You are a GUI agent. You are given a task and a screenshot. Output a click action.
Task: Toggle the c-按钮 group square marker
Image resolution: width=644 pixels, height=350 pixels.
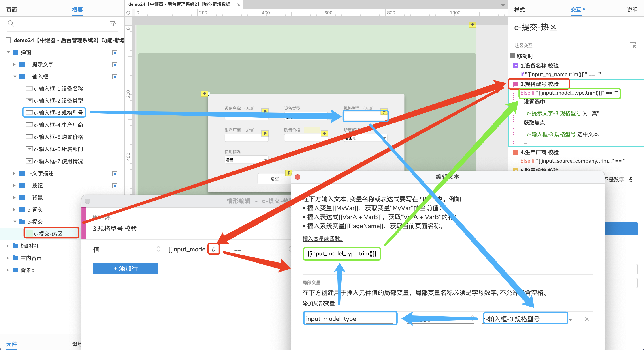[x=115, y=186]
